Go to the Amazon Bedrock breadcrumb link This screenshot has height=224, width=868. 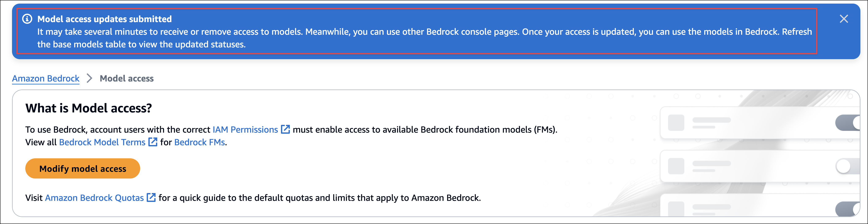coord(46,78)
